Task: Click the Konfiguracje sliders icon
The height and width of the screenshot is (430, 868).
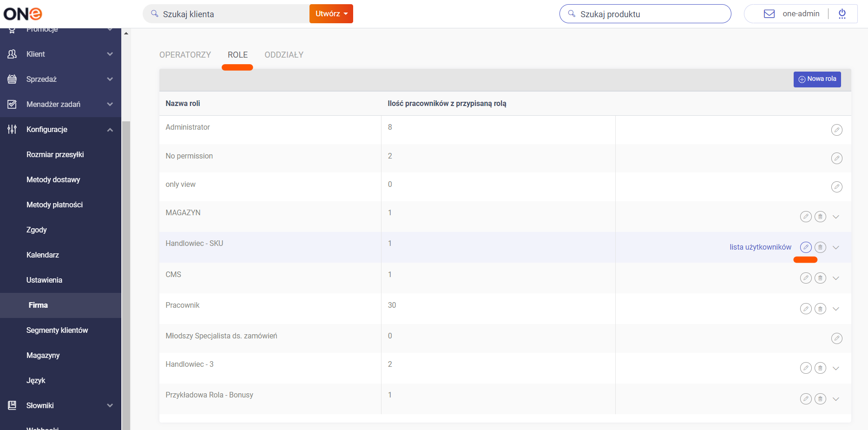Action: (12, 129)
